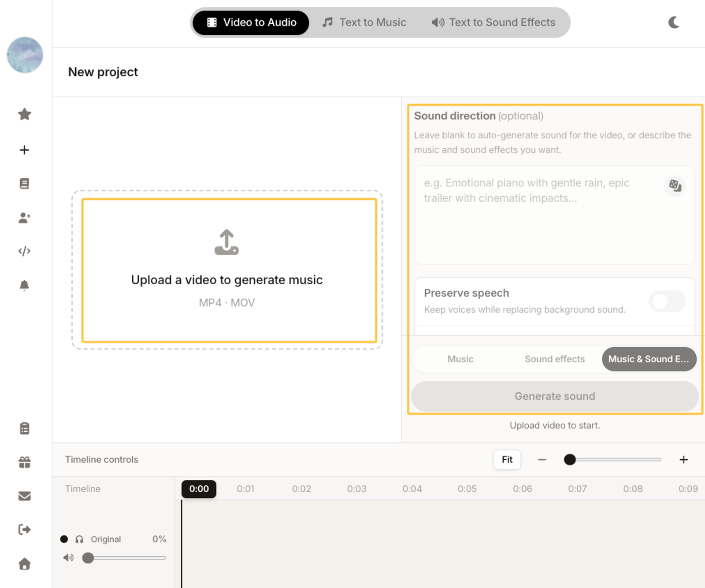Click the add user icon in sidebar

tap(25, 217)
